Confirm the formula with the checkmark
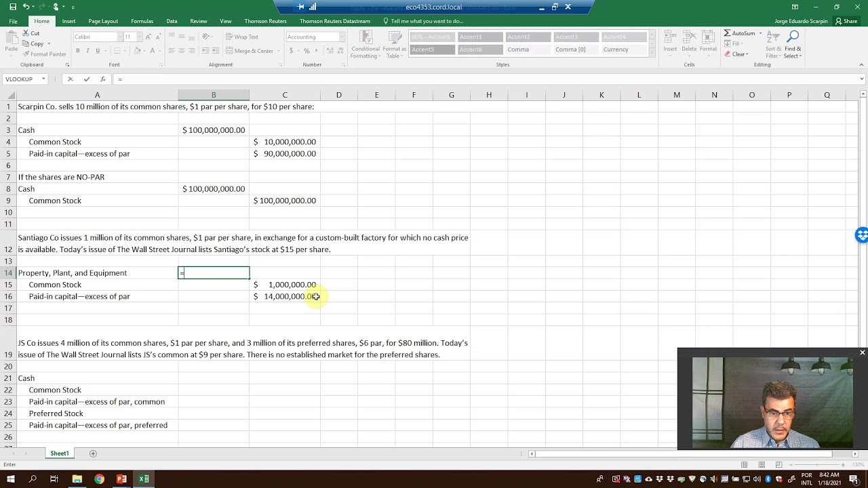868x488 pixels. click(x=87, y=79)
